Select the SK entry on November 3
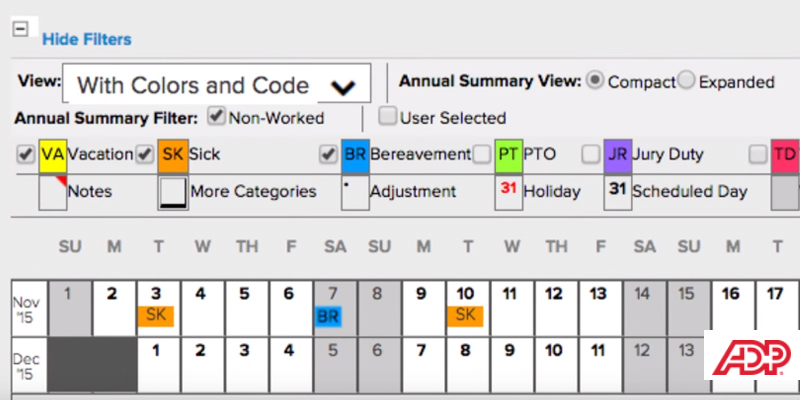Screen dimensions: 800x400 [x=155, y=315]
